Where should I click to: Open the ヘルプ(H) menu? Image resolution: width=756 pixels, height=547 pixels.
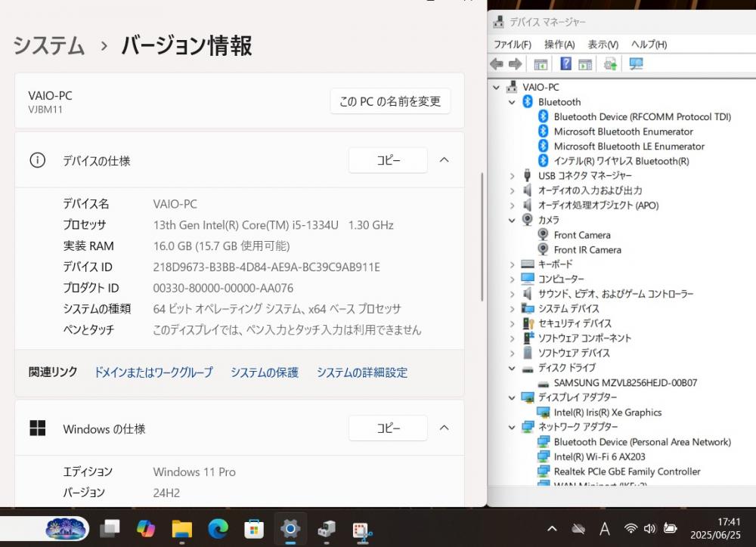(x=649, y=45)
